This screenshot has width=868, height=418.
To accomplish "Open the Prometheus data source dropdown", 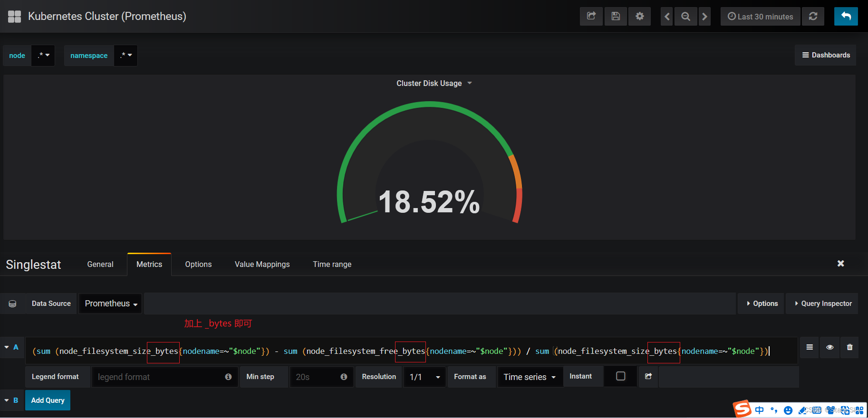I will [x=110, y=304].
